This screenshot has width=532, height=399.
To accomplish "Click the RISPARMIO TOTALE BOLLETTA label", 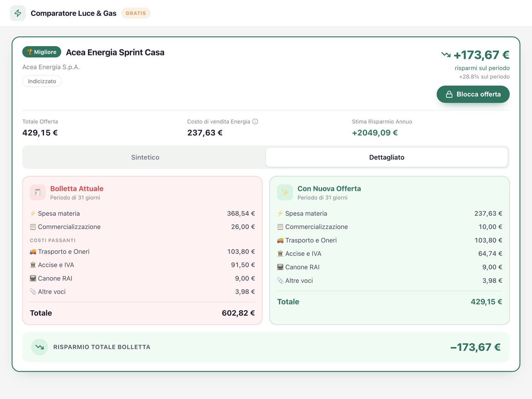I will pyautogui.click(x=102, y=347).
